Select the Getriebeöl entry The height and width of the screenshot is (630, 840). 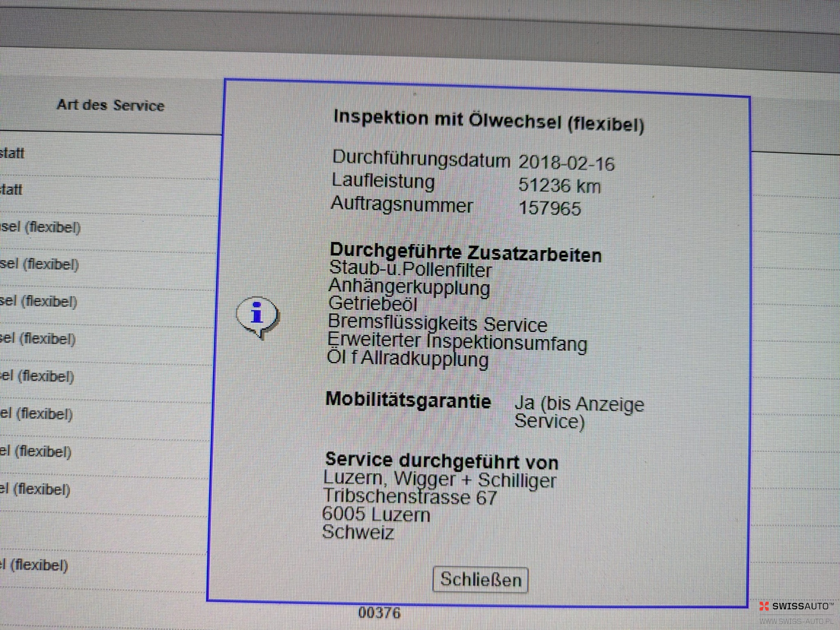point(373,304)
